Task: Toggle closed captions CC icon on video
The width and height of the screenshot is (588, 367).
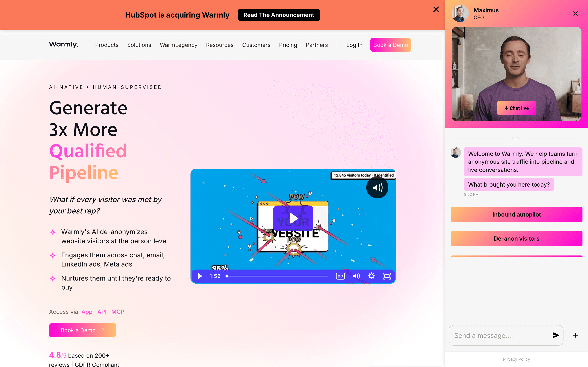Action: point(340,276)
